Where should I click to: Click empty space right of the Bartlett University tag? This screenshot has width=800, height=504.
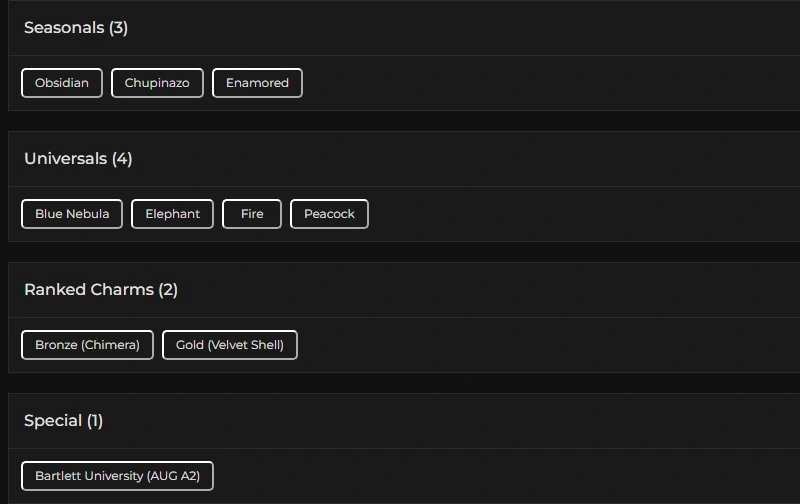point(500,476)
